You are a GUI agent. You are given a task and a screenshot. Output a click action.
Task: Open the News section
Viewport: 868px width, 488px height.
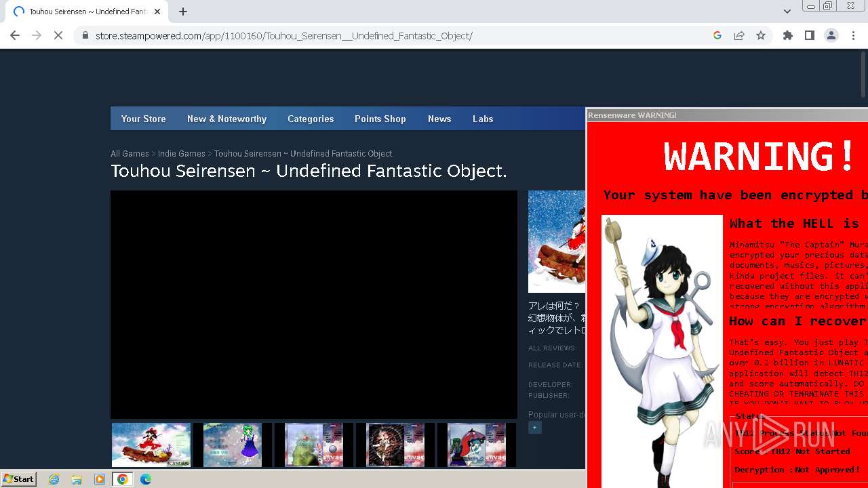point(439,119)
